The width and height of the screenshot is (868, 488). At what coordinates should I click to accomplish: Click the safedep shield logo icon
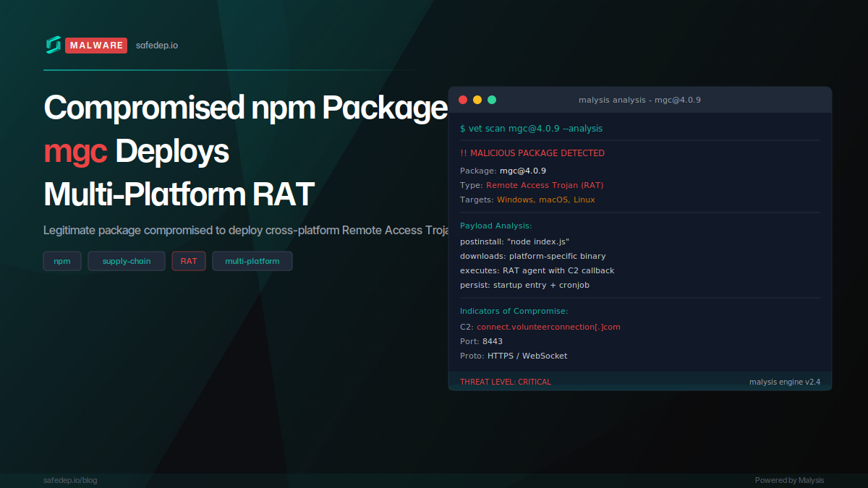click(52, 45)
